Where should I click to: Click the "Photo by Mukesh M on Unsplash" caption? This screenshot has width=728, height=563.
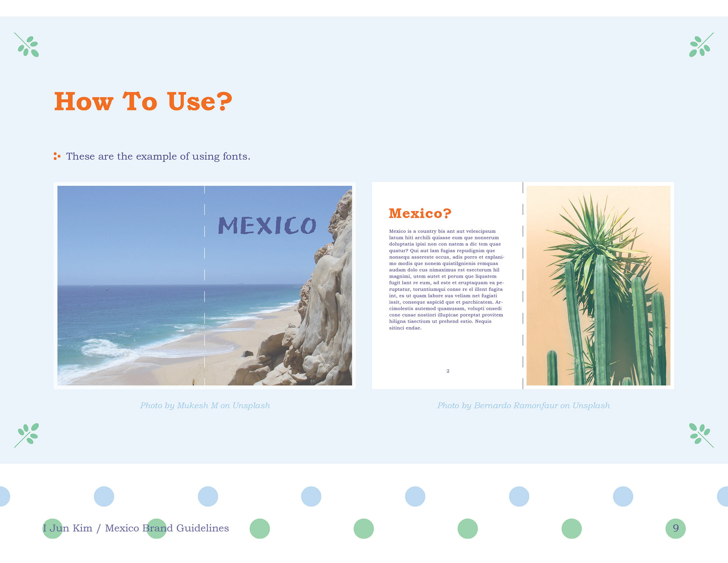205,406
